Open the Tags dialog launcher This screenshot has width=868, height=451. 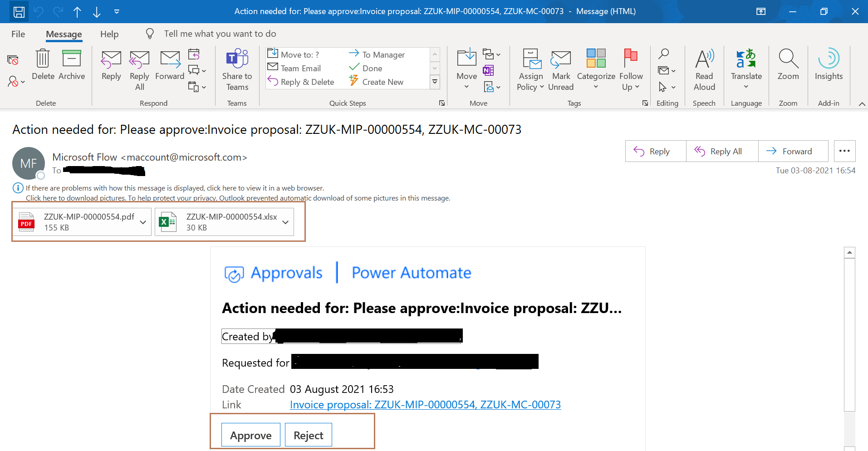point(645,103)
